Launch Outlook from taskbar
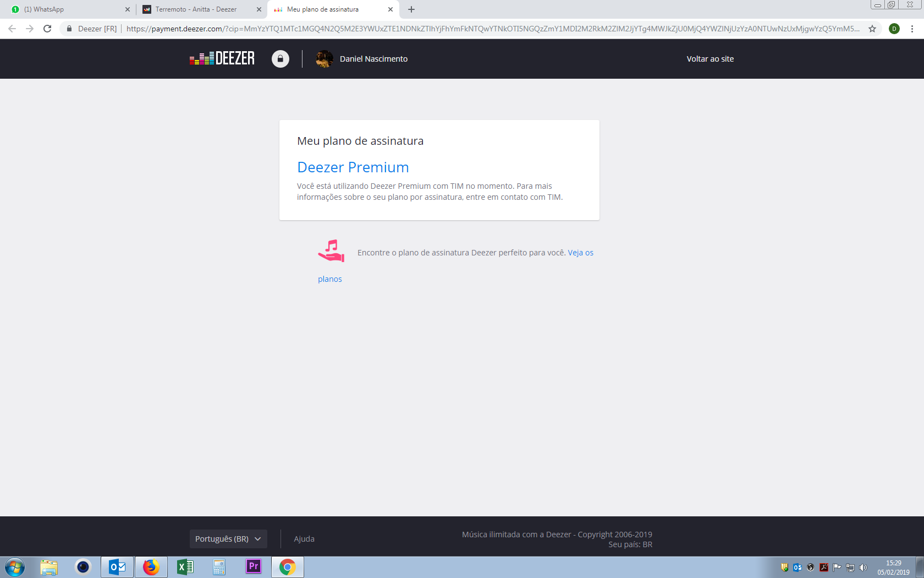 (x=117, y=567)
